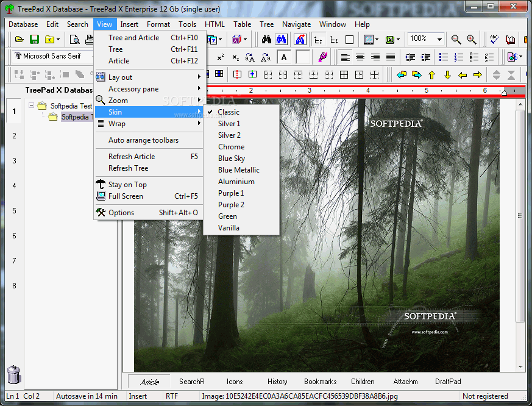Image resolution: width=532 pixels, height=406 pixels.
Task: Choose the Vanilla skin
Action: [241, 228]
